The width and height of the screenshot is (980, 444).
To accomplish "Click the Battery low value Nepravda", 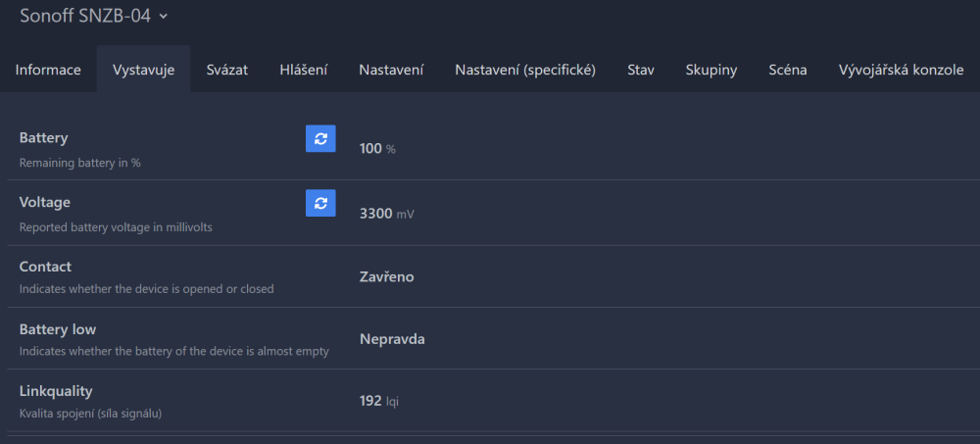I will point(392,339).
